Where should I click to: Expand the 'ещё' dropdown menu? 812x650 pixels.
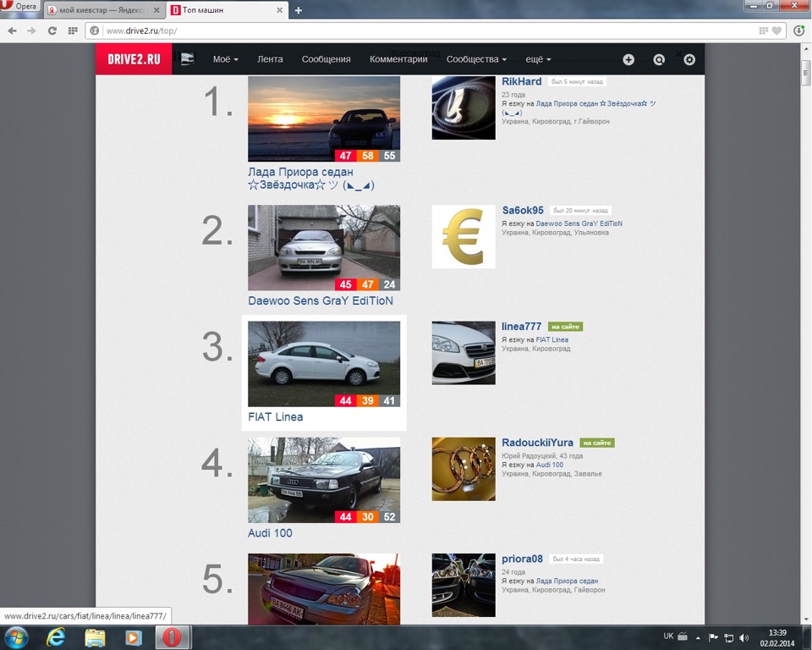tap(538, 59)
